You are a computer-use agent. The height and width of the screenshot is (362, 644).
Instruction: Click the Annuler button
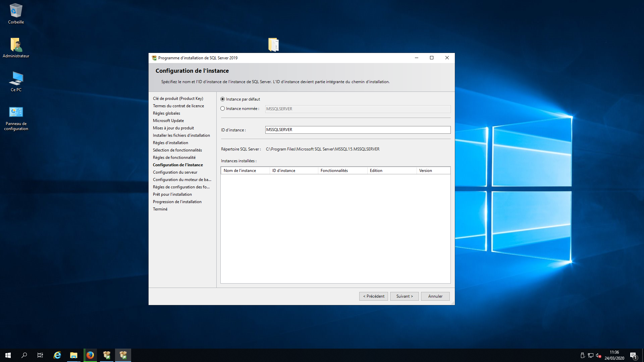point(435,296)
